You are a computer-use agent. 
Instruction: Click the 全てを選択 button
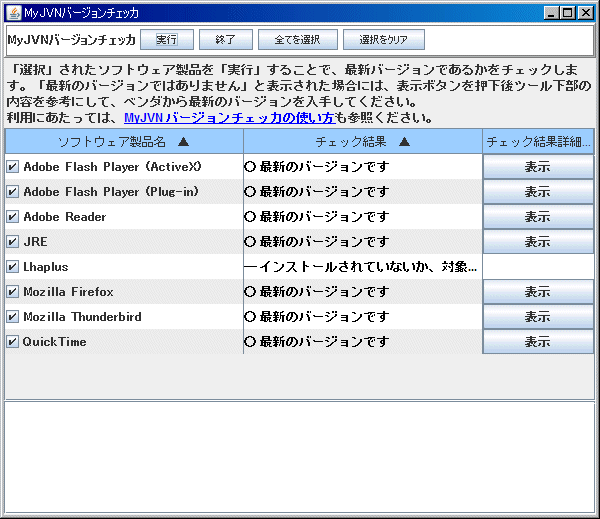tap(298, 39)
